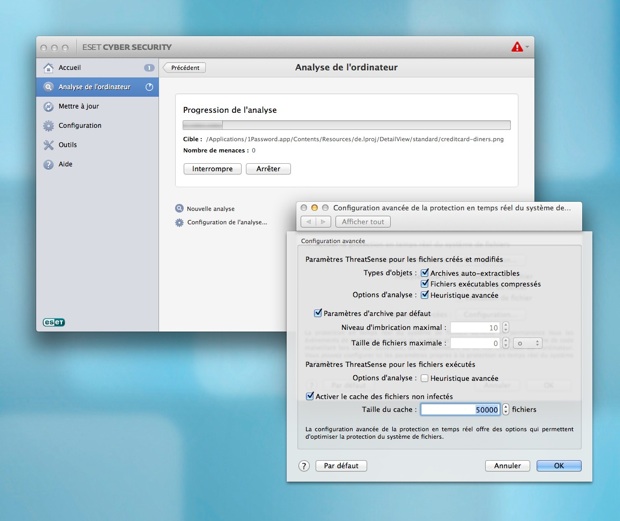Click the Configuration de l'analyse gear icon

click(179, 223)
